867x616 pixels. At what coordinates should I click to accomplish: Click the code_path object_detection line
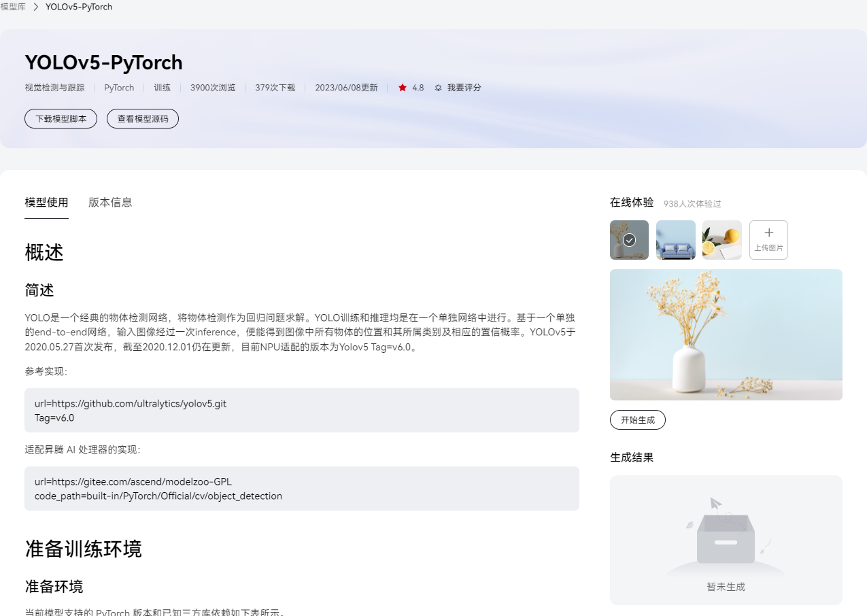158,496
